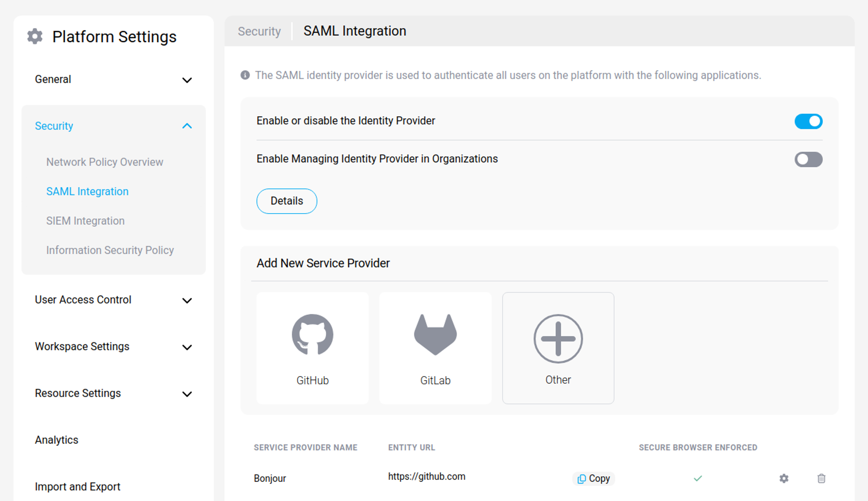Disable the Identity Provider toggle
Image resolution: width=868 pixels, height=501 pixels.
[809, 121]
